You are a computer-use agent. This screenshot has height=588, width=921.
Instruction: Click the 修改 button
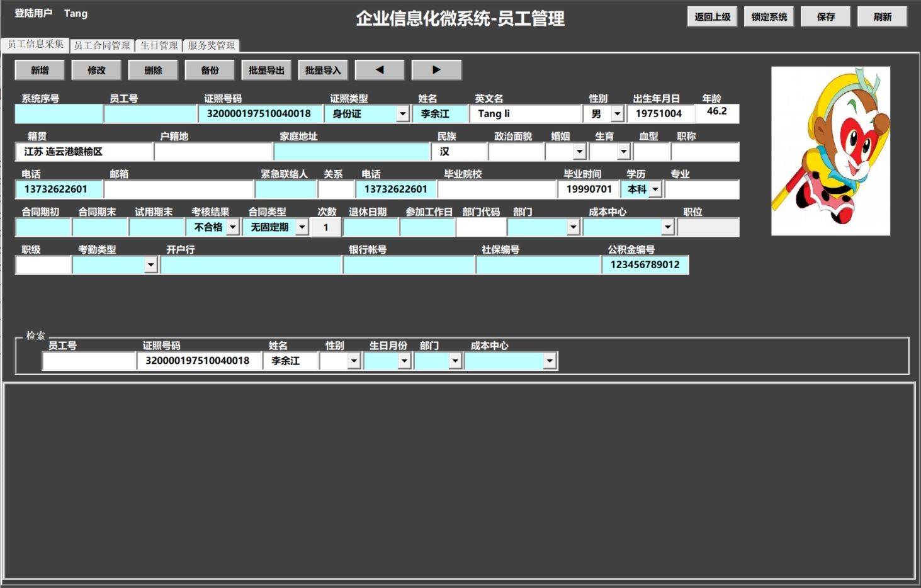pyautogui.click(x=96, y=70)
